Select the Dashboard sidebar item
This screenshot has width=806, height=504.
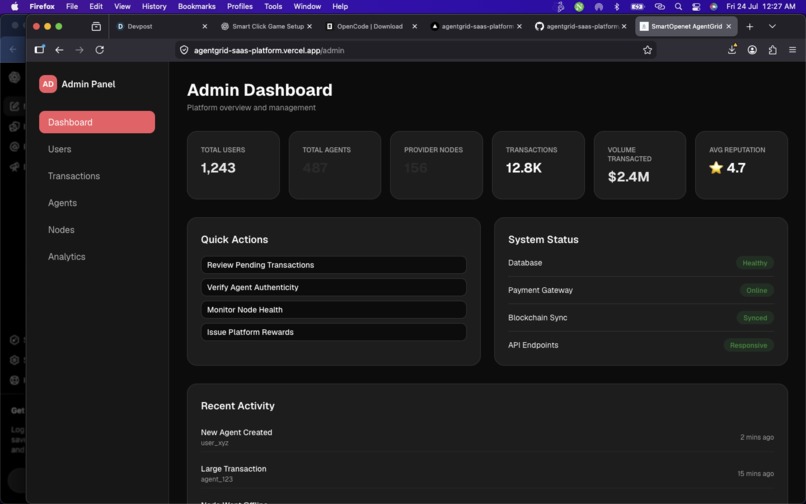tap(97, 122)
